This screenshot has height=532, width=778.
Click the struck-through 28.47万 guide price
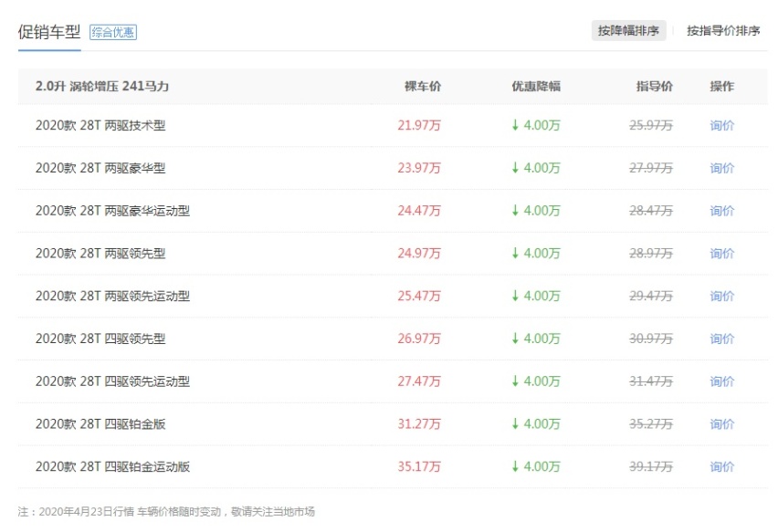[651, 211]
